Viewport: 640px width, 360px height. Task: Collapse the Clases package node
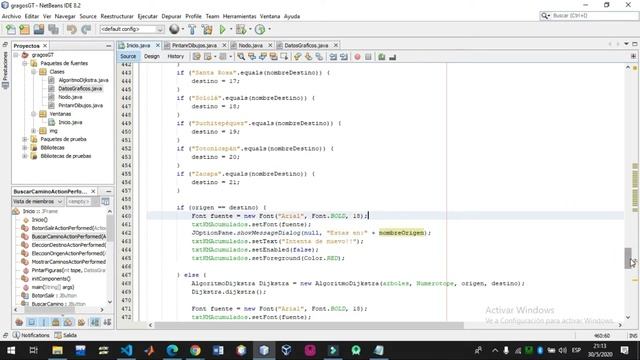[x=34, y=72]
